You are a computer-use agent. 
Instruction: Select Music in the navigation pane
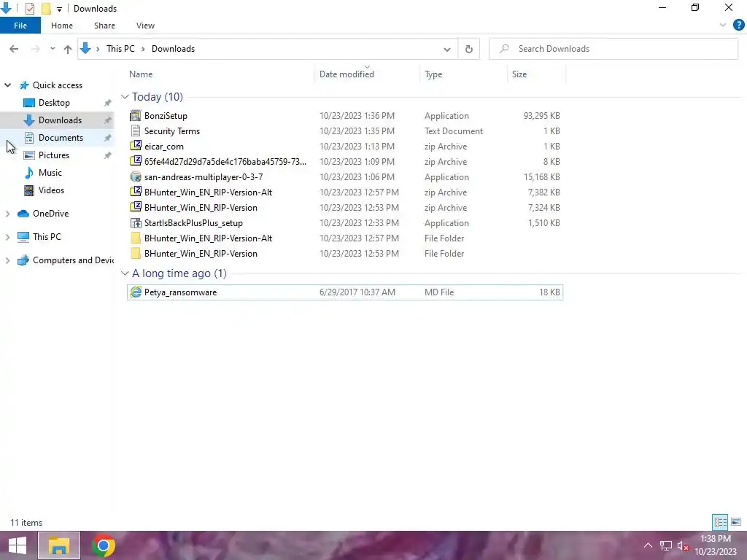tap(50, 173)
